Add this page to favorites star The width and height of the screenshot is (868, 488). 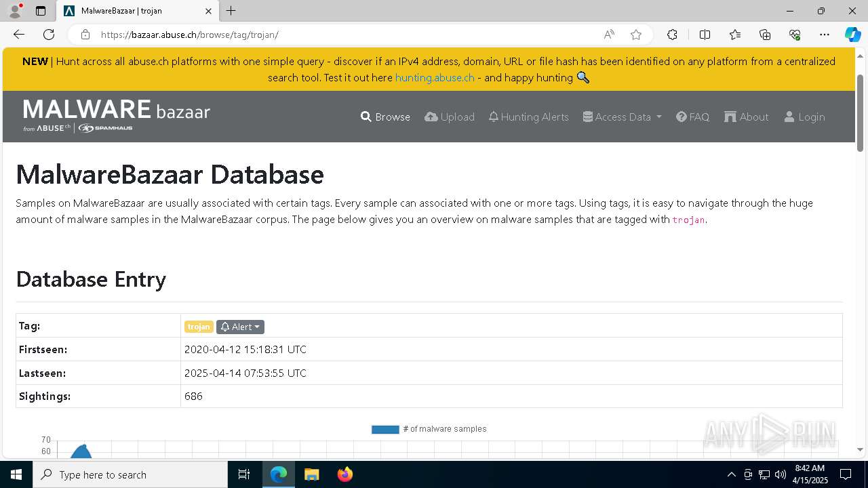636,35
